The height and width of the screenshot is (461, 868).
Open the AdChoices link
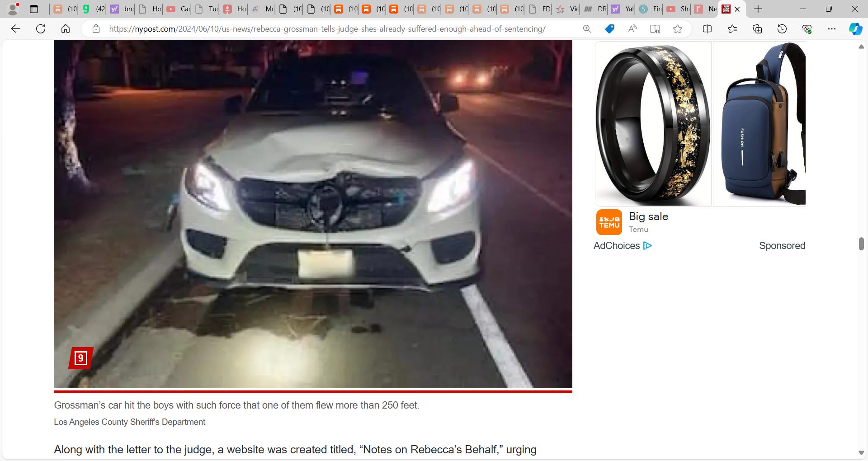(x=617, y=246)
